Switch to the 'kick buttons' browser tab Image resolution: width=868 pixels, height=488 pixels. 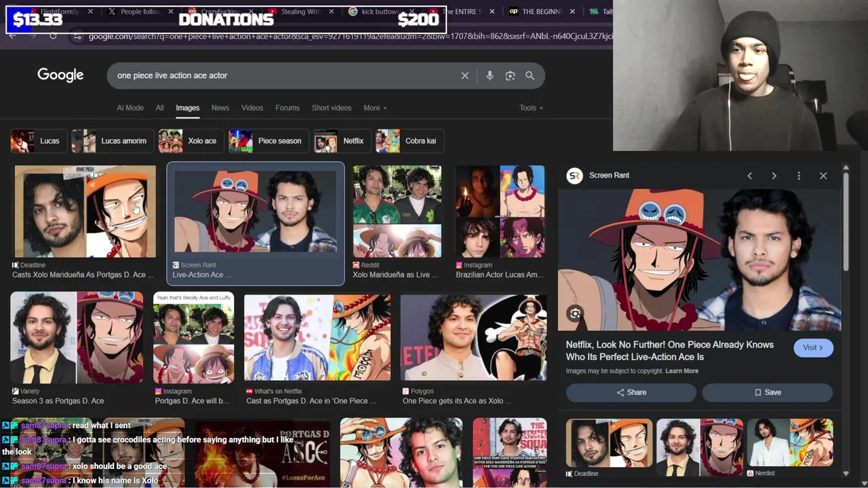[x=380, y=12]
